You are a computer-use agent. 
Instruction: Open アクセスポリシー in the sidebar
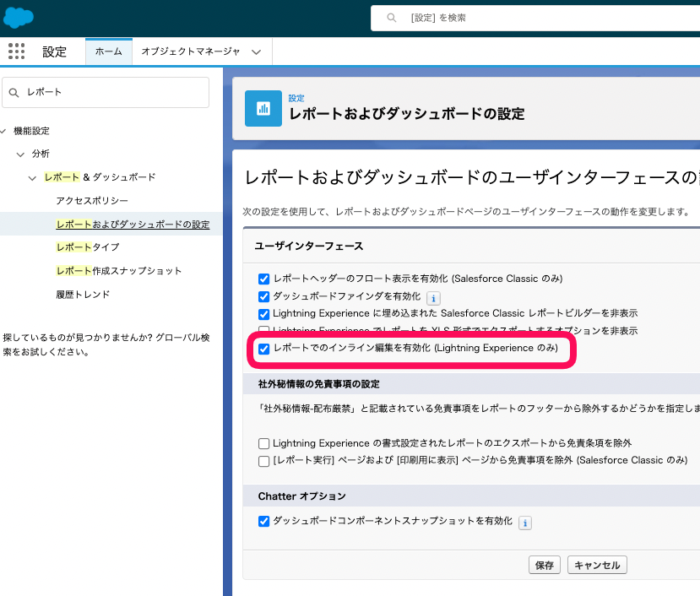[x=92, y=200]
